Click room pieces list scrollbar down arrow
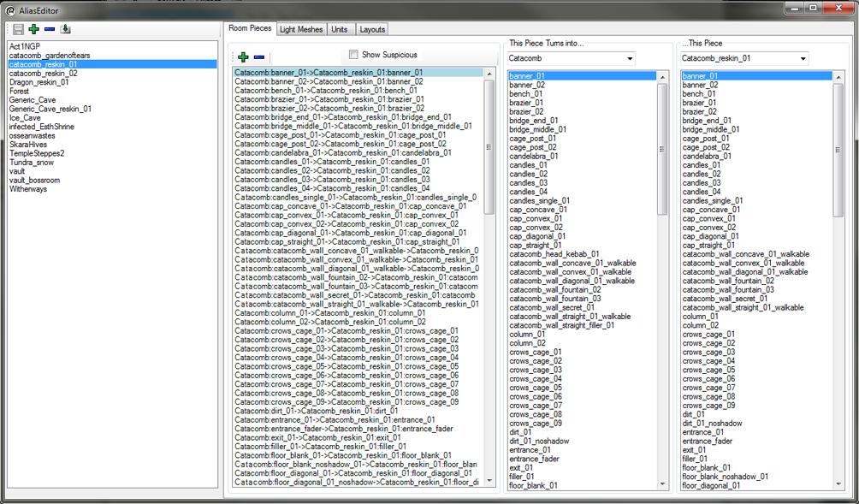This screenshot has height=504, width=859. (489, 481)
